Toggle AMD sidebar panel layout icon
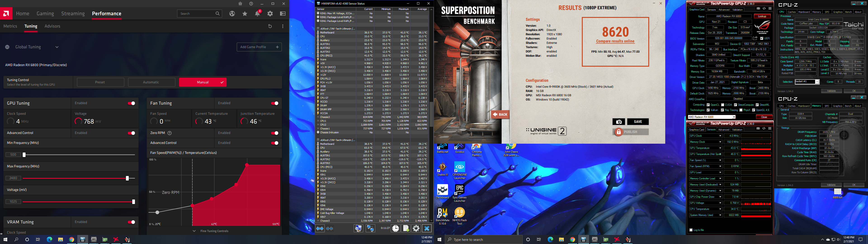 coord(283,14)
